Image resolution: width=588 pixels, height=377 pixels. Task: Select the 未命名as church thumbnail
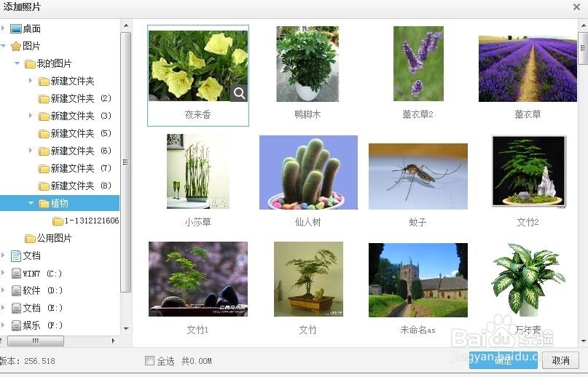click(418, 280)
